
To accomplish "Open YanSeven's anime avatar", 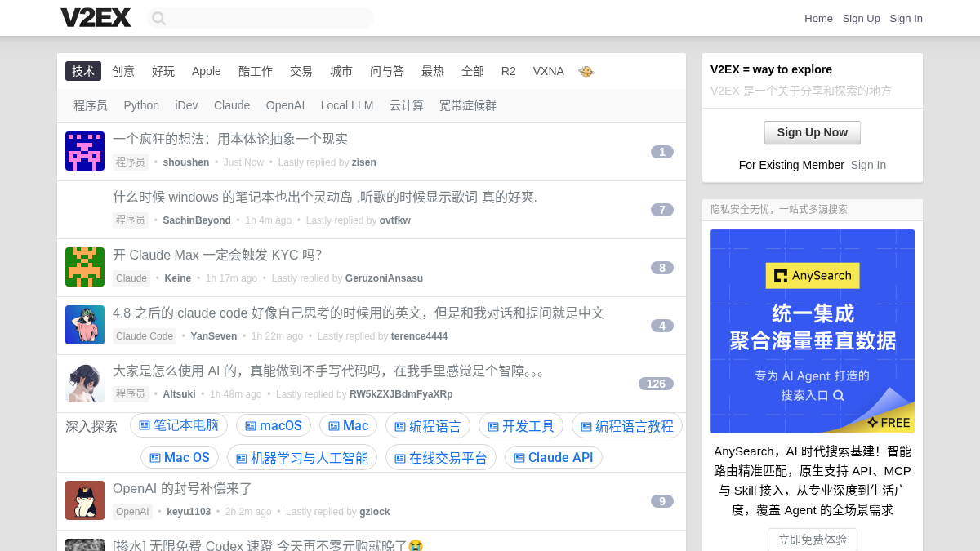I will pos(85,325).
